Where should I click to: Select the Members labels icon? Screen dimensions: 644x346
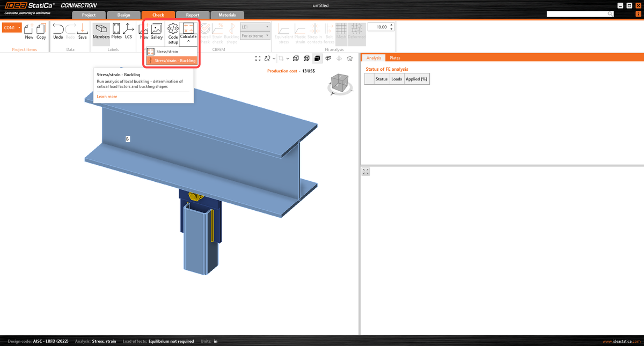[x=101, y=33]
